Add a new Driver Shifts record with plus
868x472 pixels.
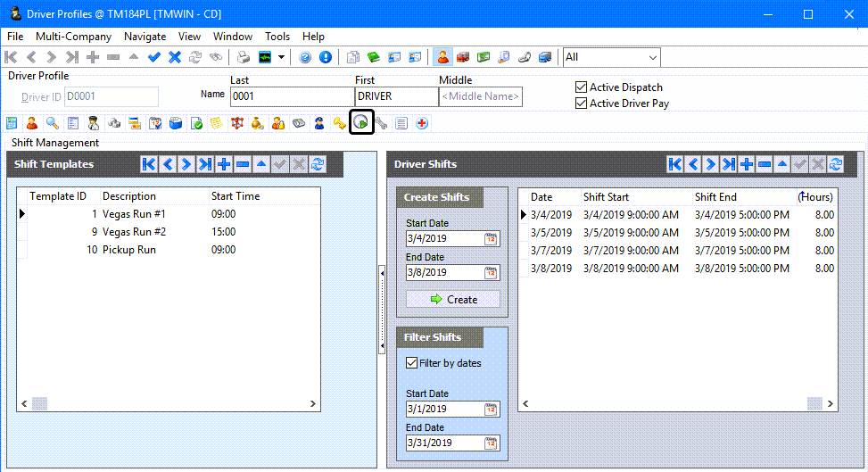(x=746, y=164)
